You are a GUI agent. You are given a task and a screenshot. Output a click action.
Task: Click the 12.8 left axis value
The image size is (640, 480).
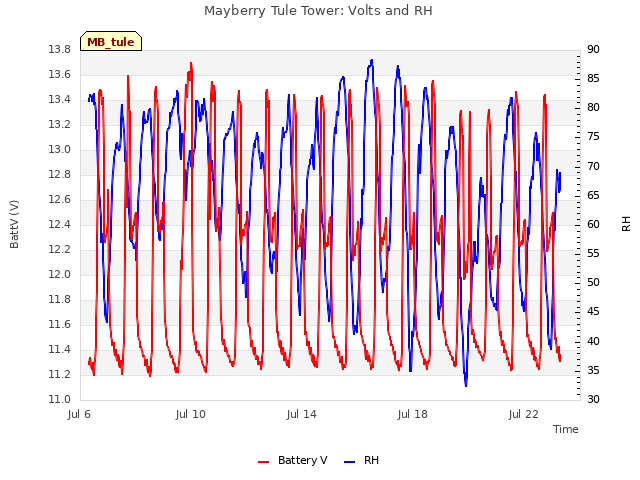(60, 174)
